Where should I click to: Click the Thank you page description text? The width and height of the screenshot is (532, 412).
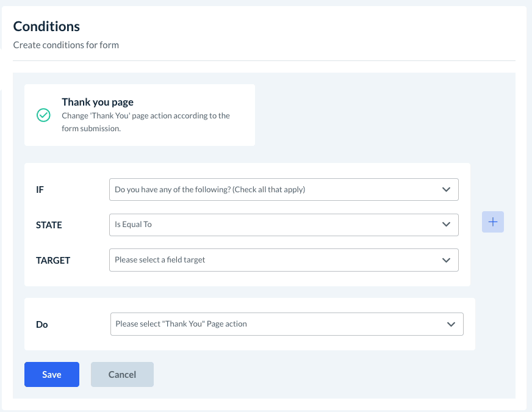146,122
